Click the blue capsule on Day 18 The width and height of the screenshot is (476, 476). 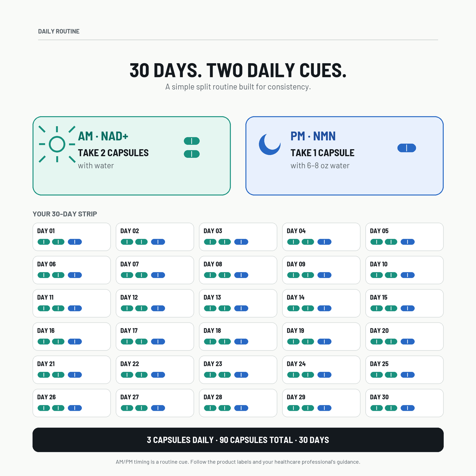pos(241,342)
